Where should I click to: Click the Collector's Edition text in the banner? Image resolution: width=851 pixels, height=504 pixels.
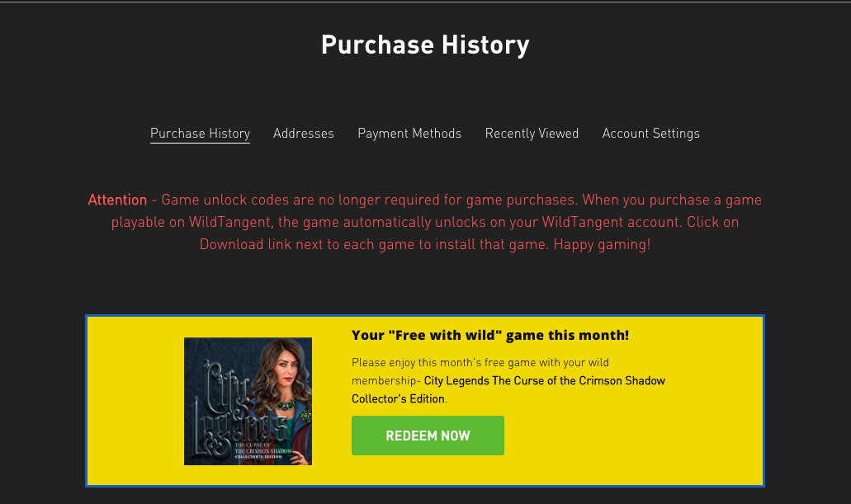(x=399, y=398)
